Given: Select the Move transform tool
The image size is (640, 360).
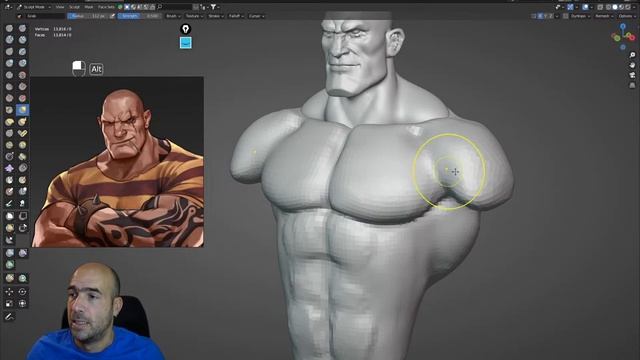Looking at the screenshot, I should coord(9,292).
